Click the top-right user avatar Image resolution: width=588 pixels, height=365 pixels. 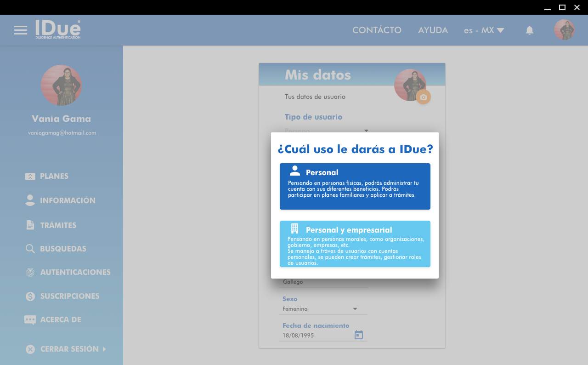tap(564, 30)
